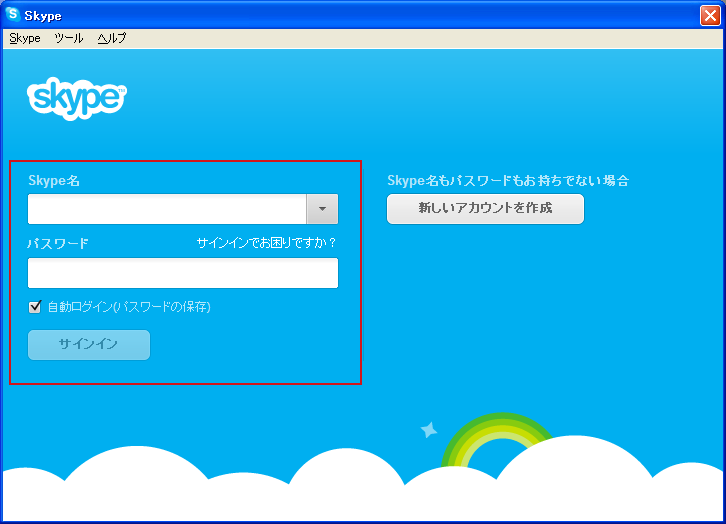This screenshot has width=726, height=524.
Task: Close the Skype window
Action: (x=710, y=15)
